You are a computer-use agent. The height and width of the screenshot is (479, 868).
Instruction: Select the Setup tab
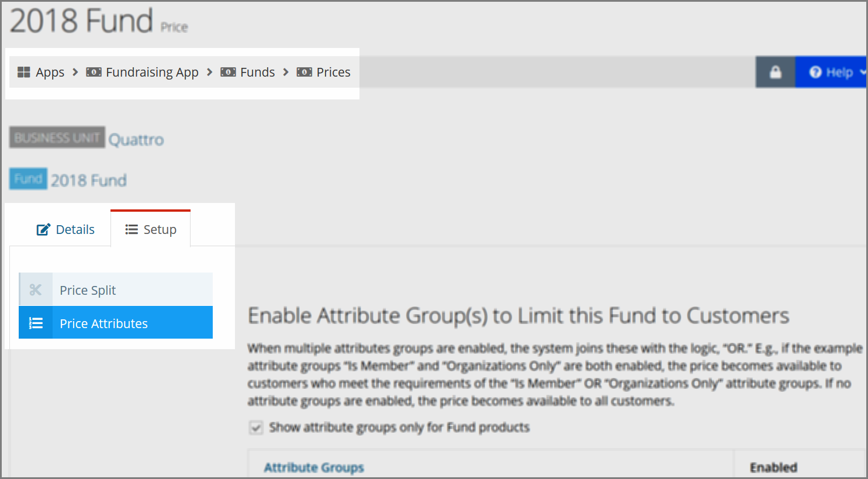coord(151,229)
